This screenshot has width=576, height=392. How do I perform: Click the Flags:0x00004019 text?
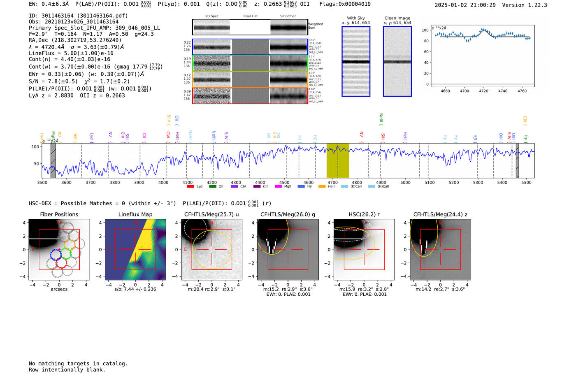(x=345, y=4)
